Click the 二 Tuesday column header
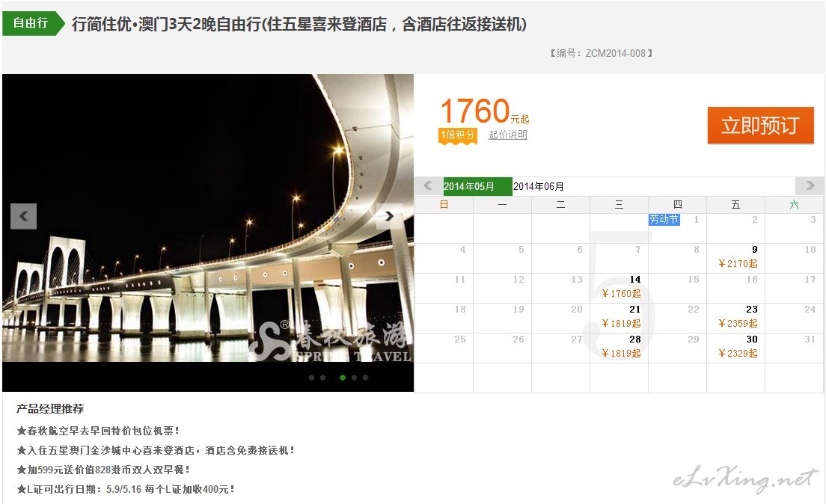826x504 pixels. 560,205
